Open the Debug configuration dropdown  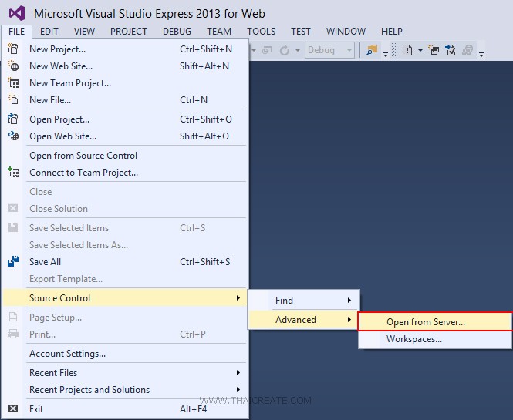click(329, 50)
